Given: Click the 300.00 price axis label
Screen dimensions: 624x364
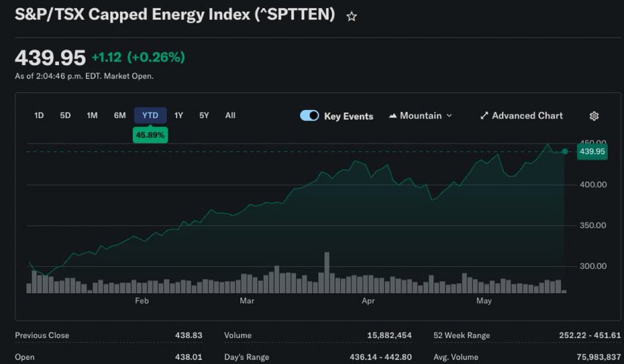Looking at the screenshot, I should (x=592, y=266).
